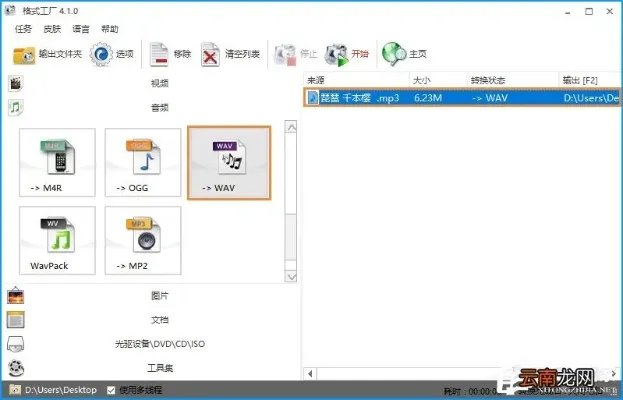Click the 停止 stop icon

point(285,54)
